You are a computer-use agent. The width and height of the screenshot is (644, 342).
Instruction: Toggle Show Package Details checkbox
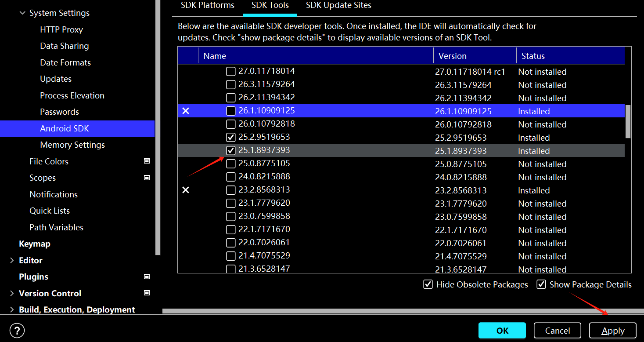tap(541, 284)
